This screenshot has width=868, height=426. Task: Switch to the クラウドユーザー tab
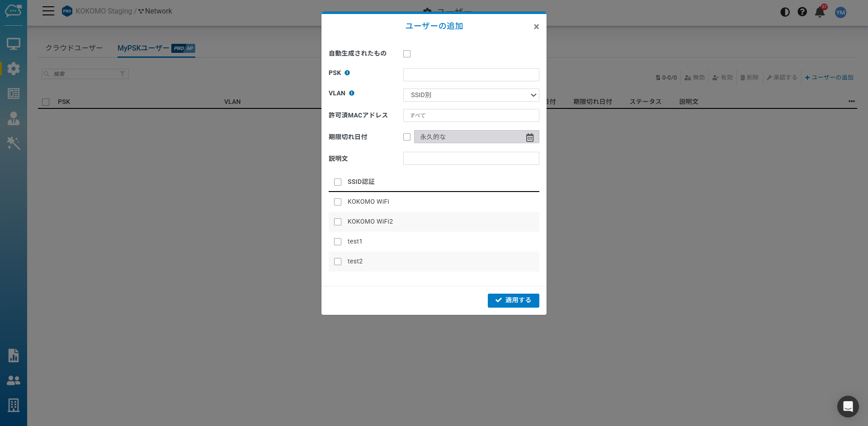(x=74, y=48)
